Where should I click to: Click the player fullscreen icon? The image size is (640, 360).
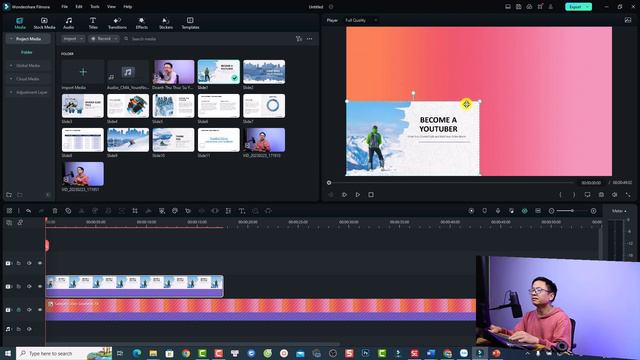tap(628, 195)
